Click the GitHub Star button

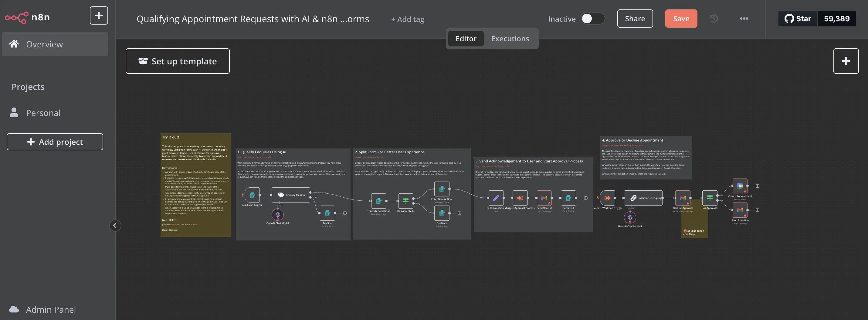(x=798, y=19)
